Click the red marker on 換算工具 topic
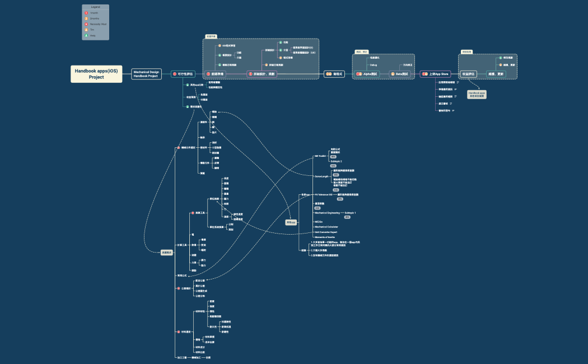Screen dimensions: 588x364 click(192, 213)
